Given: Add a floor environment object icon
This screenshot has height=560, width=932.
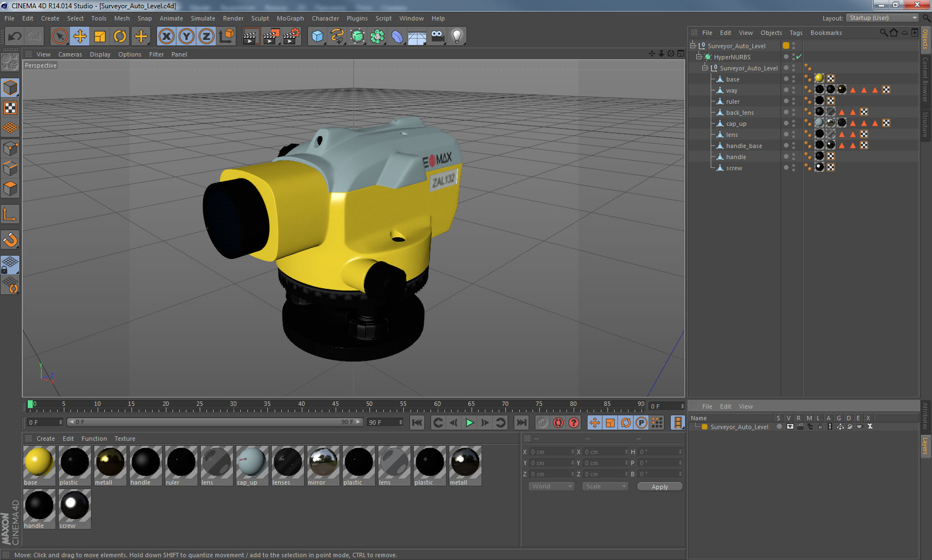Looking at the screenshot, I should (x=417, y=37).
